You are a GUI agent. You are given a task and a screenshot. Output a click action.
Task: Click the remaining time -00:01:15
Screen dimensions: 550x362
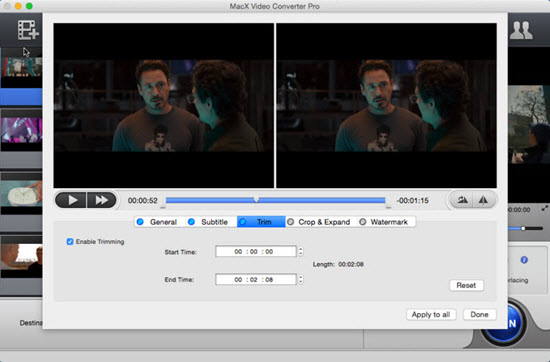[x=413, y=201]
